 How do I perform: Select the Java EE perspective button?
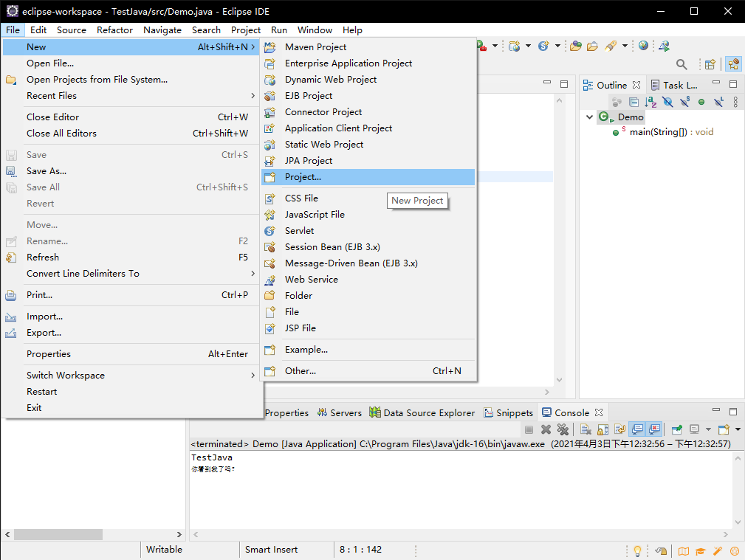734,64
